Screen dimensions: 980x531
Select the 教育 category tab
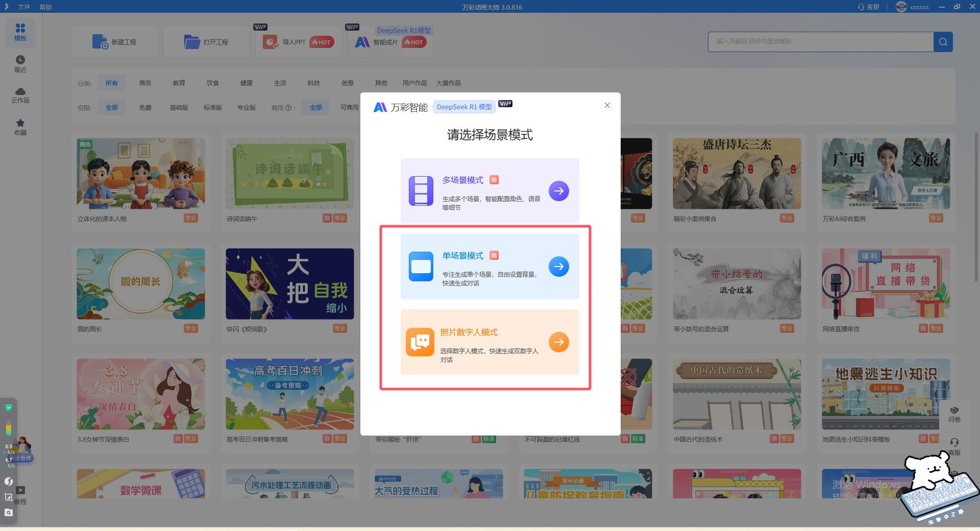(x=179, y=83)
